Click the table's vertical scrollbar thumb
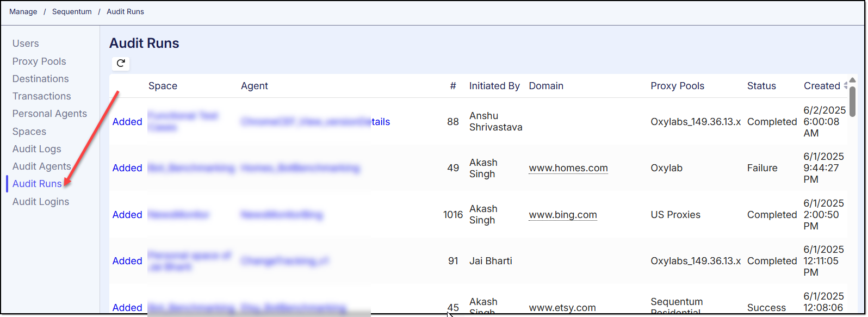 coord(852,101)
